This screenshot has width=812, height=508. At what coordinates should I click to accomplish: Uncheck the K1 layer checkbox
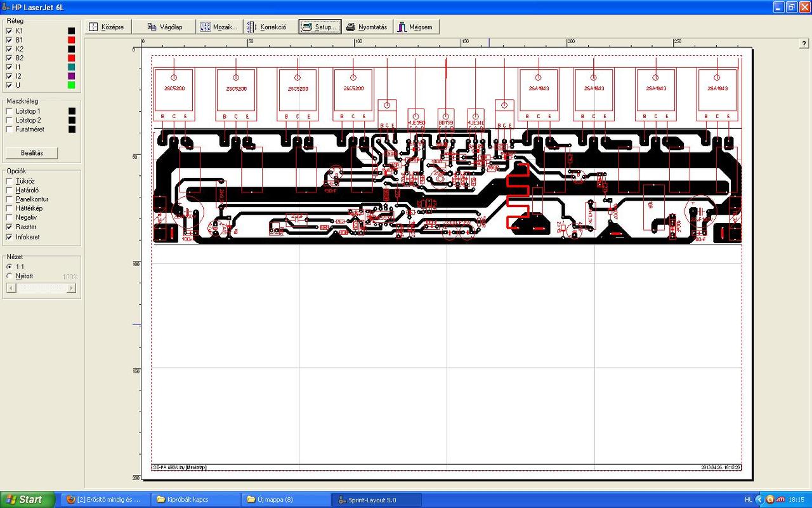[x=9, y=30]
